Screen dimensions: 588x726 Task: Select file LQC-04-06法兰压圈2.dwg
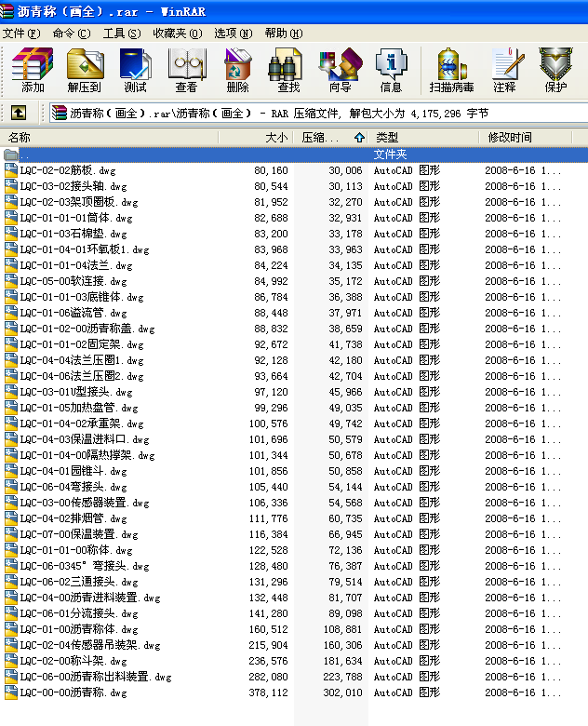click(82, 375)
